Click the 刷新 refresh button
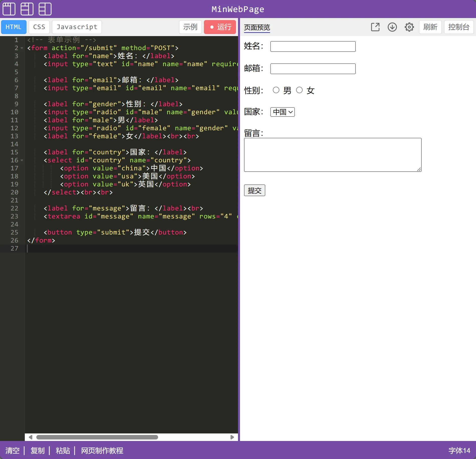 click(x=430, y=27)
